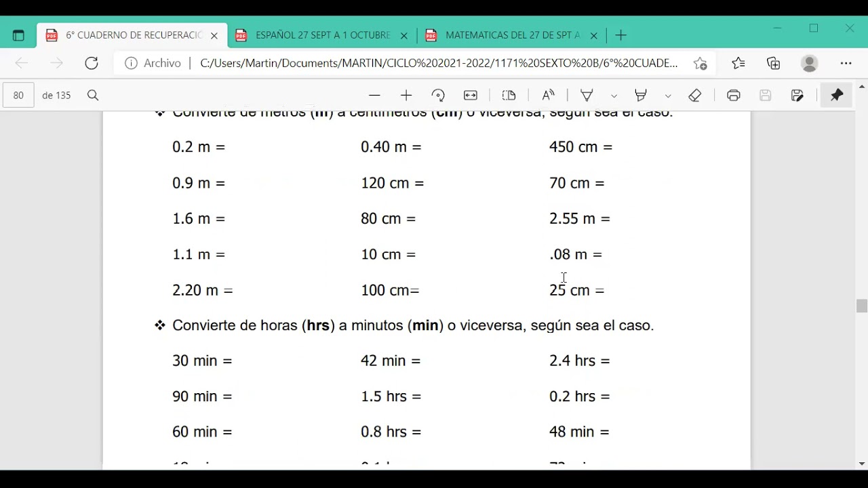Screen dimensions: 868x488
Task: Close the MATEMATICAS DEL 27 tab
Action: pyautogui.click(x=594, y=35)
